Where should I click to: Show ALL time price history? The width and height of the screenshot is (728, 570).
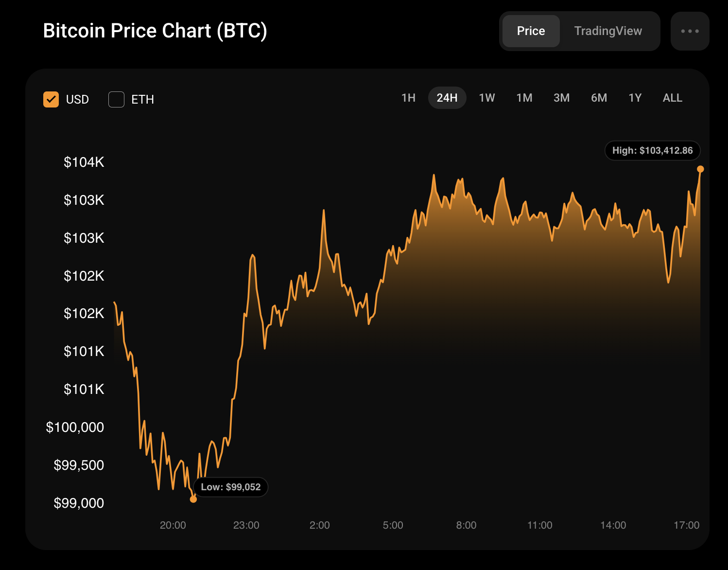[x=672, y=98]
